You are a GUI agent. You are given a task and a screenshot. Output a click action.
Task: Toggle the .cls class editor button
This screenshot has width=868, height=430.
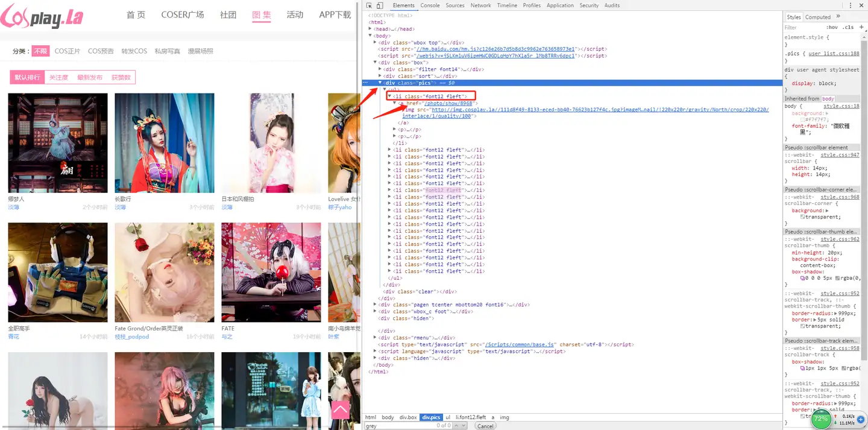(x=849, y=27)
